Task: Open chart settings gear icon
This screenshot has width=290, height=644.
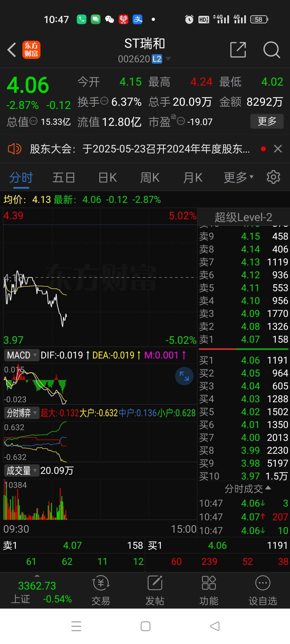Action: 273,177
